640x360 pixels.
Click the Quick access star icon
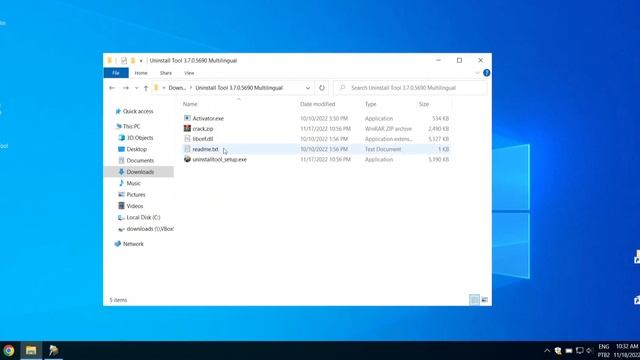pyautogui.click(x=118, y=111)
